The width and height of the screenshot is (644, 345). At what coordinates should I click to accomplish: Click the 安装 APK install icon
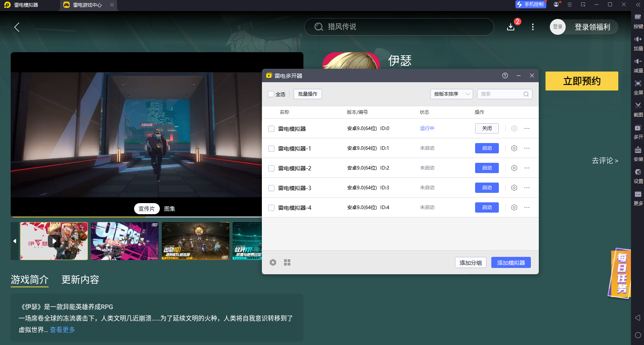click(638, 154)
